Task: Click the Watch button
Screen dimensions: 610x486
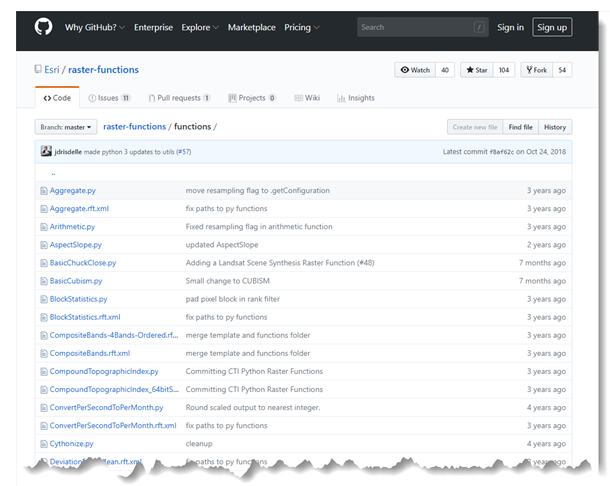Action: point(415,70)
